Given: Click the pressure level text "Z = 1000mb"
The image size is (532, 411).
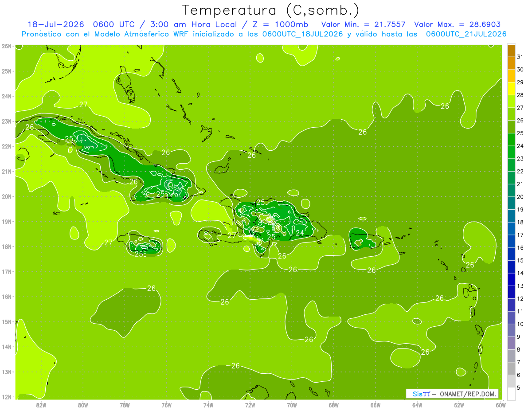Looking at the screenshot, I should (x=280, y=24).
